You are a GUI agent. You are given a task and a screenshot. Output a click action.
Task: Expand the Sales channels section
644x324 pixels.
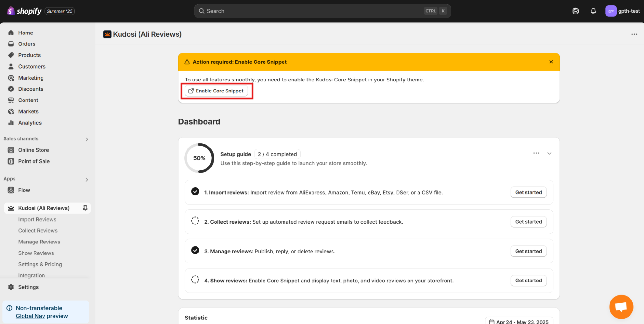pyautogui.click(x=86, y=139)
